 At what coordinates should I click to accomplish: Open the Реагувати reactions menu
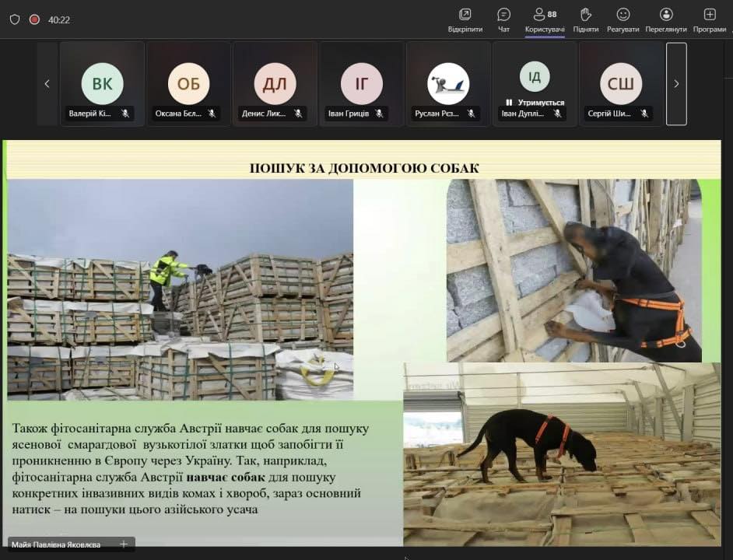[x=623, y=15]
